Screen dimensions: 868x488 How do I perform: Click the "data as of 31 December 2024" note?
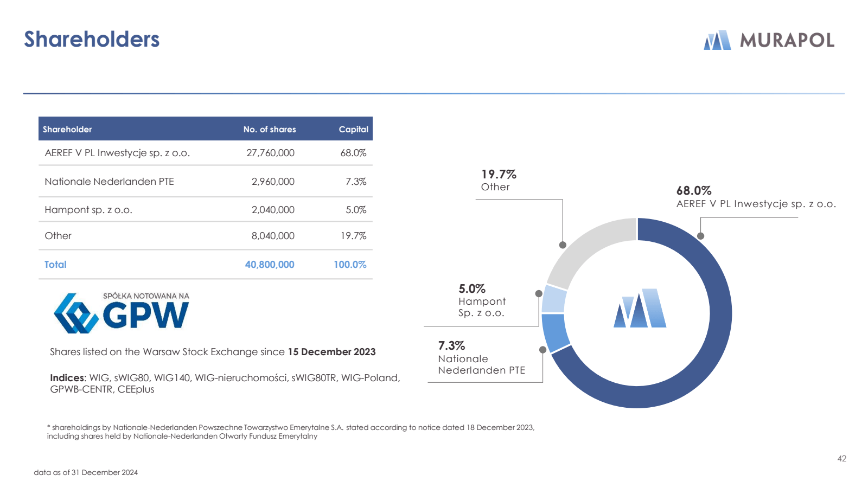point(86,472)
